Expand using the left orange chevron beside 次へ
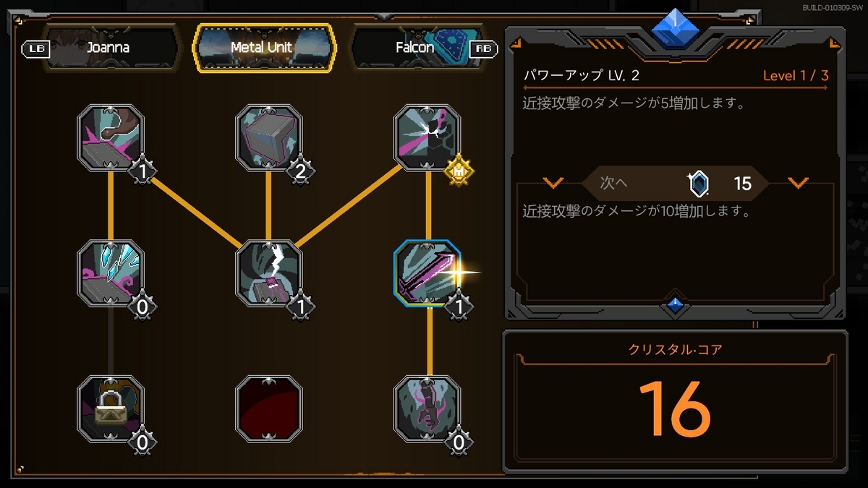 pos(553,183)
